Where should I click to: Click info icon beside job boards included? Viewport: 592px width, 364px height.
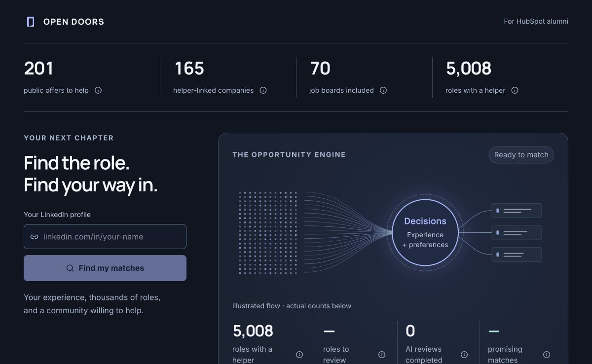coord(383,90)
